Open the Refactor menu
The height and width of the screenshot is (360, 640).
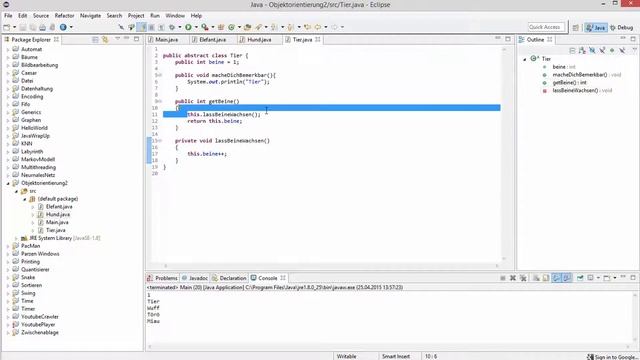click(x=64, y=16)
